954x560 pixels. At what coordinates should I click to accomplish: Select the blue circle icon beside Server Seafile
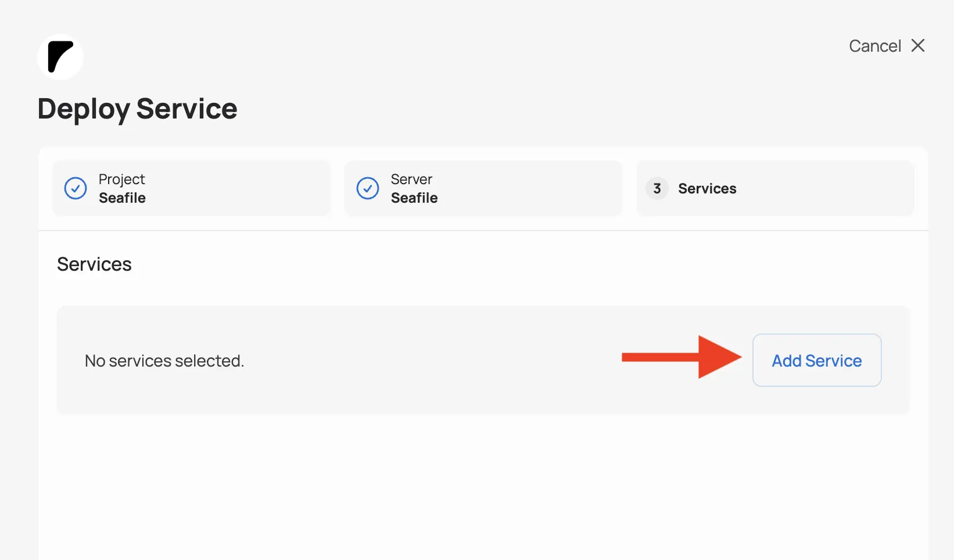368,188
